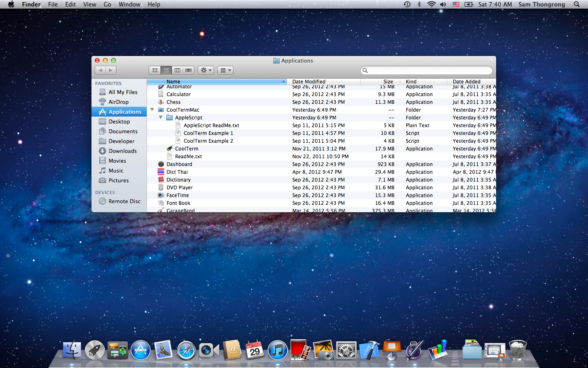
Task: Open the Window menu
Action: (x=129, y=4)
